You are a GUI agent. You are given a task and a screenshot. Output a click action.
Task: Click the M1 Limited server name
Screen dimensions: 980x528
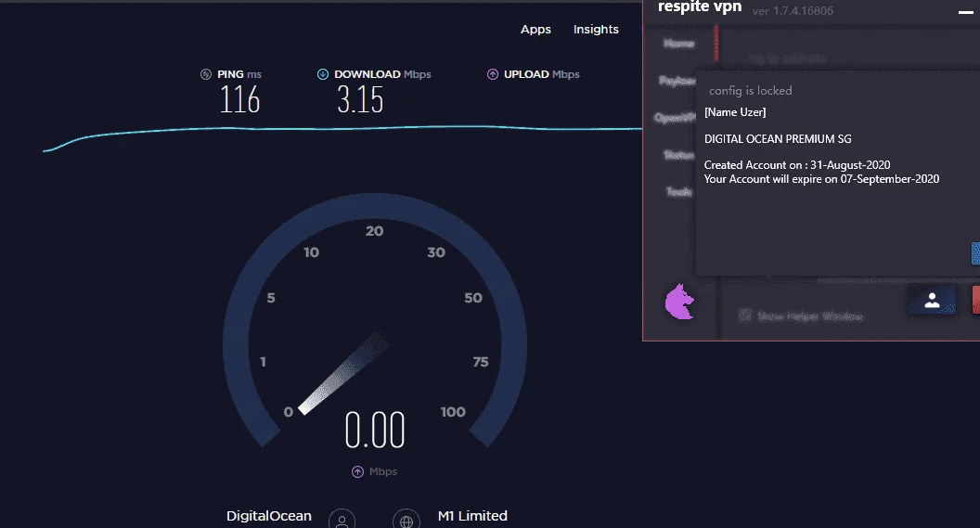click(x=472, y=516)
